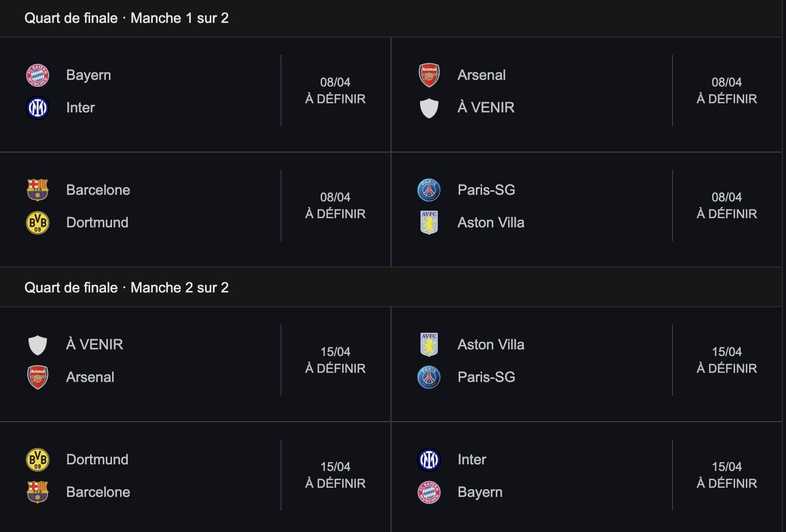Click Inter logo in second leg match
Image resolution: width=786 pixels, height=532 pixels.
[429, 460]
